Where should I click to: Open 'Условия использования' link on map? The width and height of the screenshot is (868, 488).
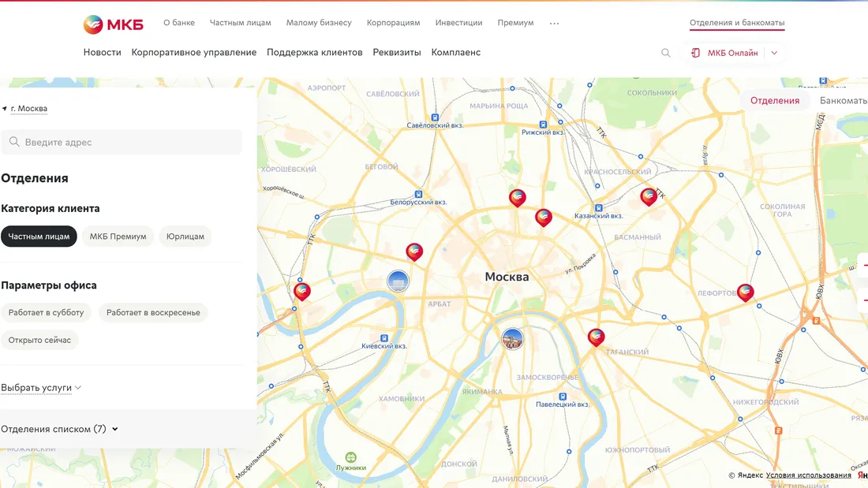[x=808, y=475]
